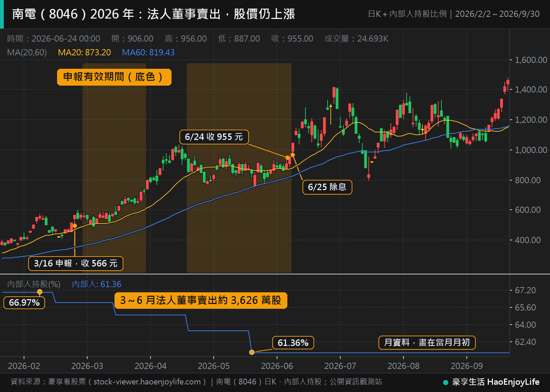The image size is (550, 392).
Task: Click the MA20: 873.20 indicator value
Action: [85, 53]
